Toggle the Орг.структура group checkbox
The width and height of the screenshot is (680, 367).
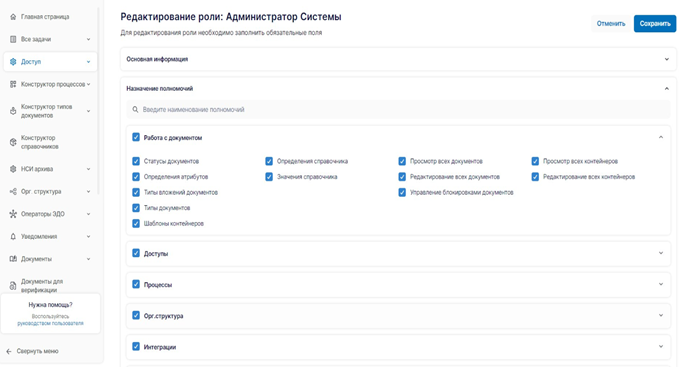[x=136, y=315]
